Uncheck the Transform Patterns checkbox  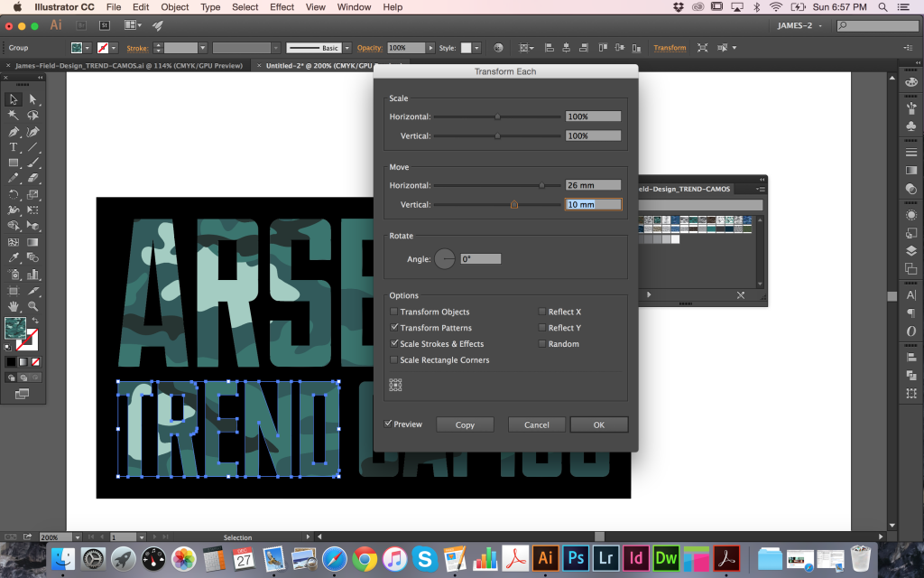[393, 327]
